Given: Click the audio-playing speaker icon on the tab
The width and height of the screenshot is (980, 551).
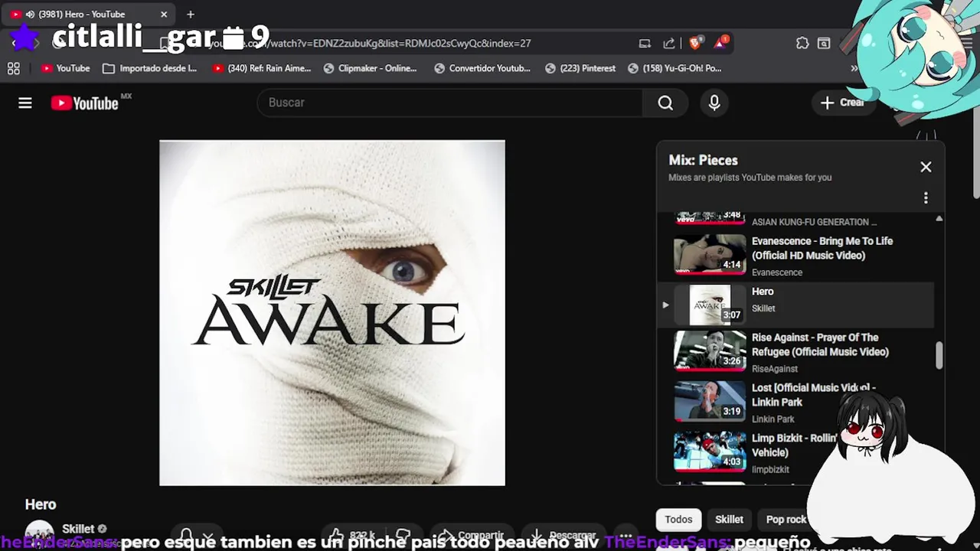Looking at the screenshot, I should (x=30, y=14).
